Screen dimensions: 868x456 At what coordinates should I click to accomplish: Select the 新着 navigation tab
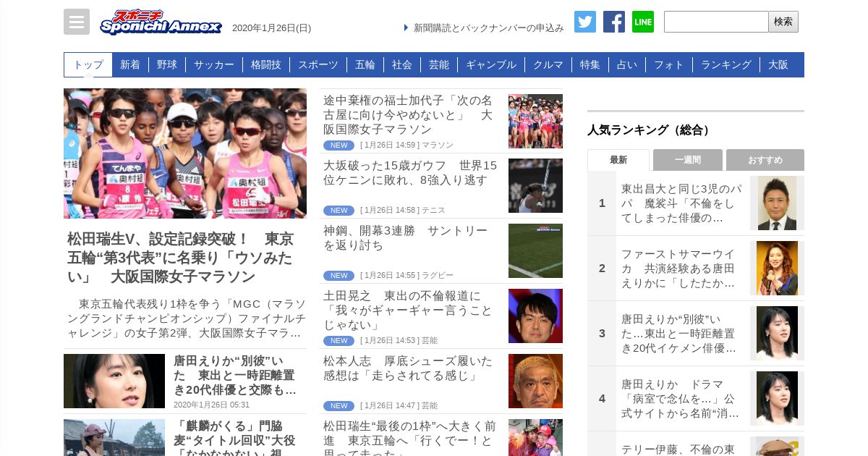tap(130, 64)
